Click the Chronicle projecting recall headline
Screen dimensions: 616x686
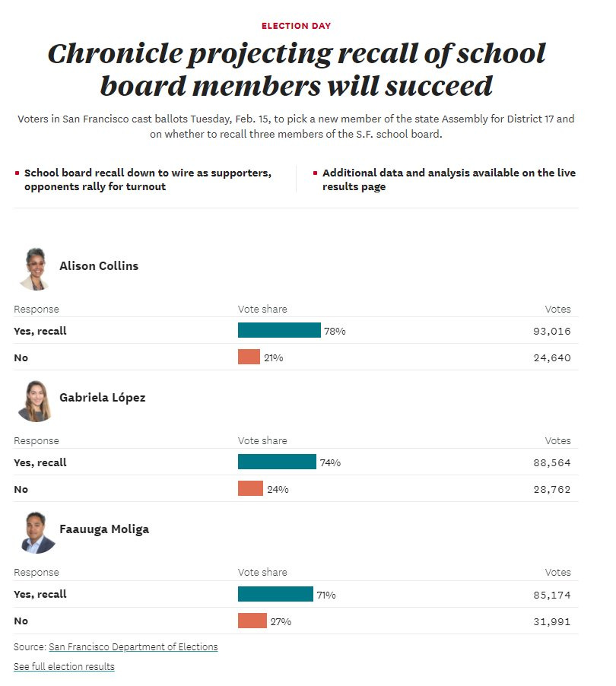click(296, 69)
